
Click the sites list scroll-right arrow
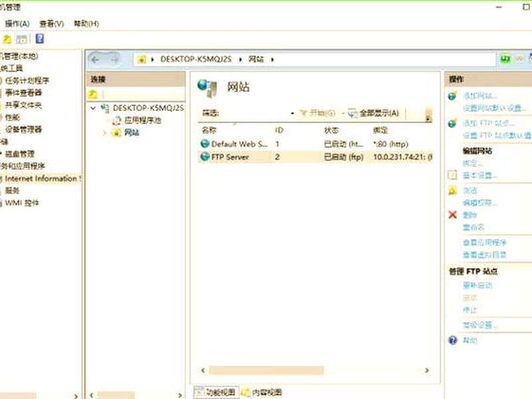[427, 370]
